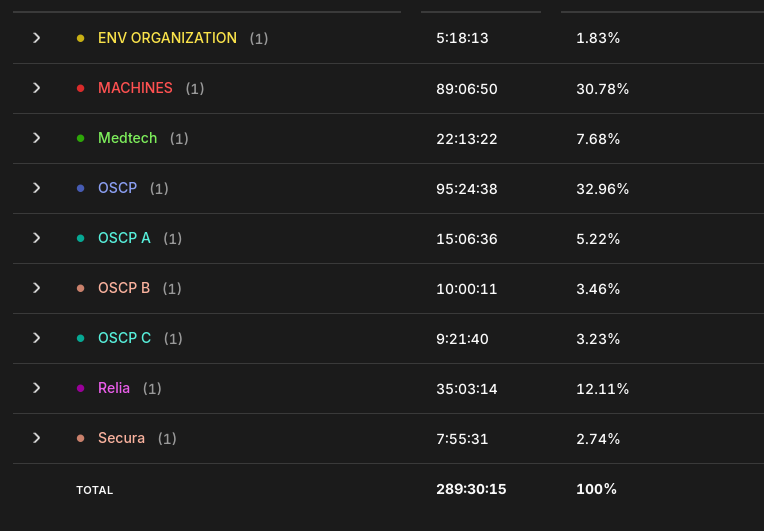Screen dimensions: 764x531
Task: Open the MACHINES project name
Action: (135, 88)
